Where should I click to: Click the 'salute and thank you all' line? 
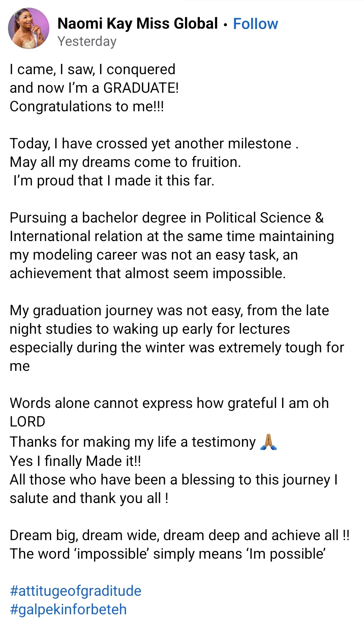pos(89,498)
